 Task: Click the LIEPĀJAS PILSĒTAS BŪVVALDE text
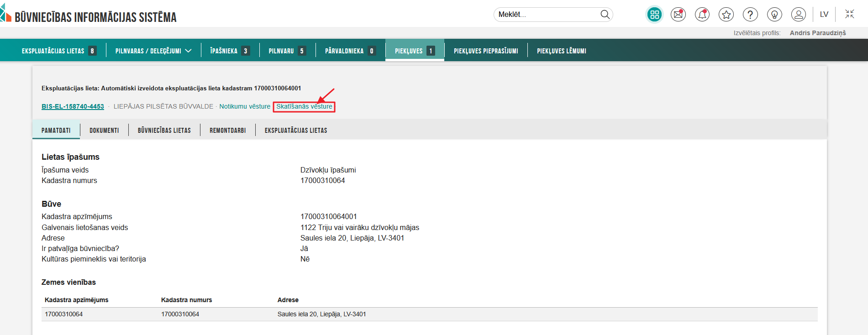pos(163,106)
